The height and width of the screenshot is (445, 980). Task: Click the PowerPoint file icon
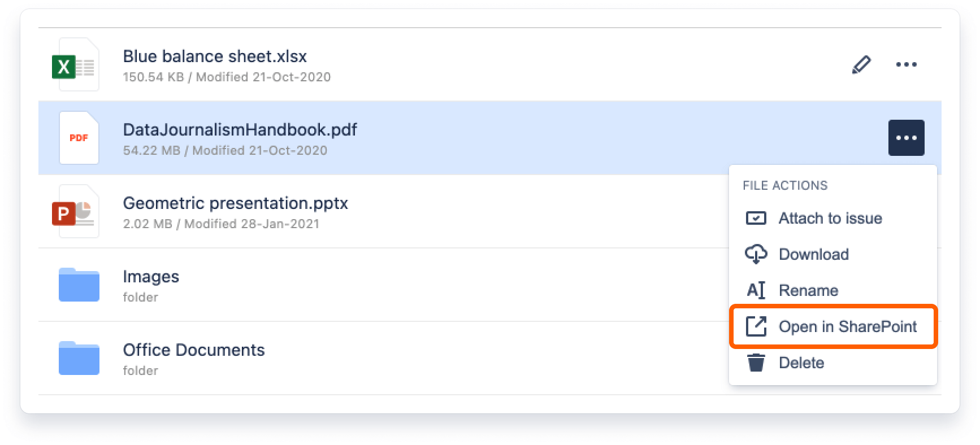pos(75,211)
